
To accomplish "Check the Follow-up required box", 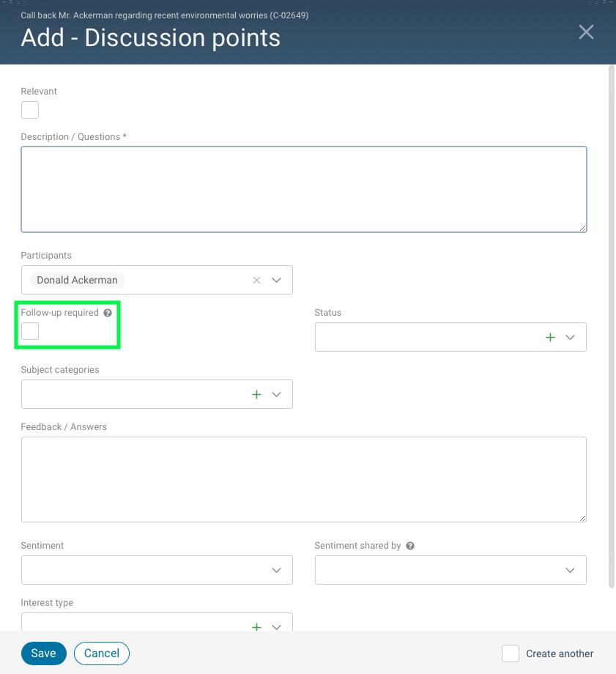I will pyautogui.click(x=29, y=331).
